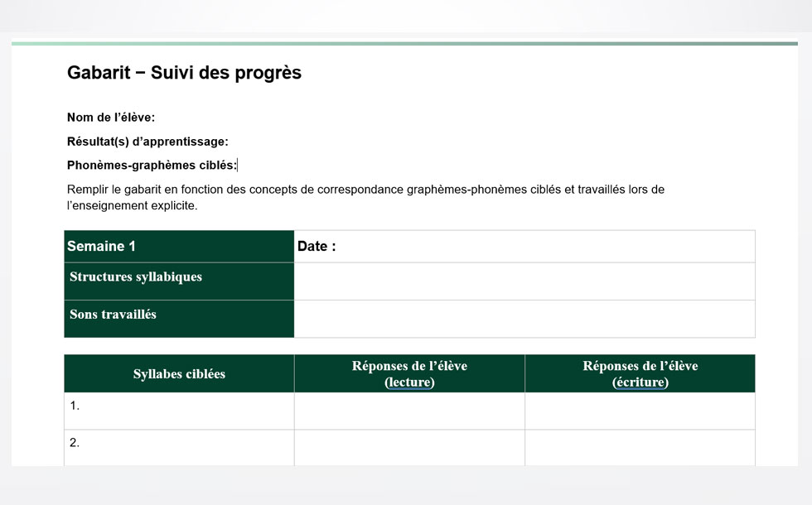The width and height of the screenshot is (812, 505).
Task: Click the 'Syllabes ciblées' column header
Action: (x=179, y=373)
